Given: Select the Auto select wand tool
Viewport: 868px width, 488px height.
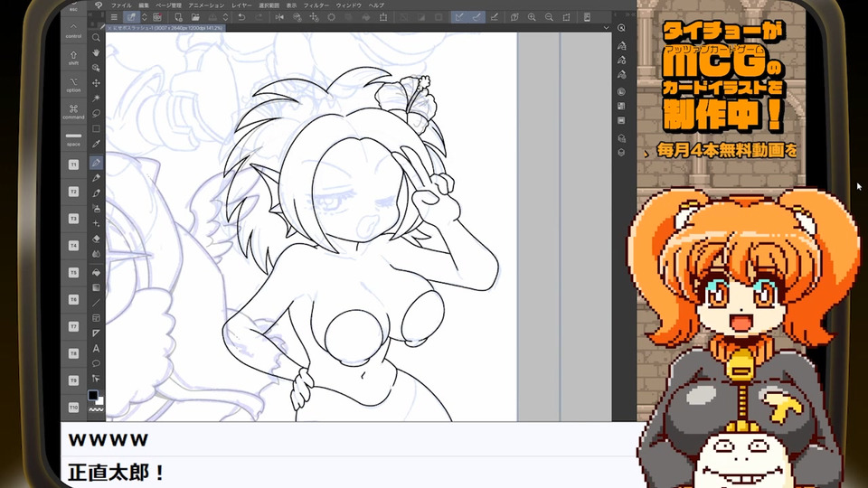Looking at the screenshot, I should (x=96, y=98).
